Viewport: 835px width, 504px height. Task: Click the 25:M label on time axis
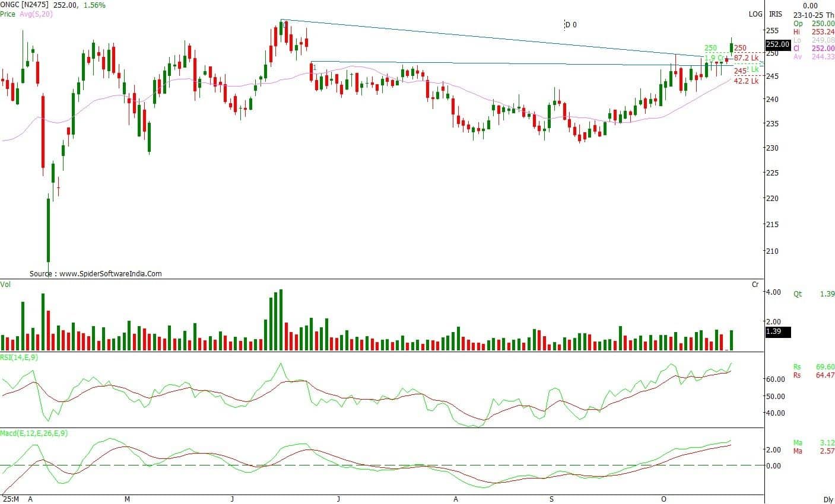[11, 499]
